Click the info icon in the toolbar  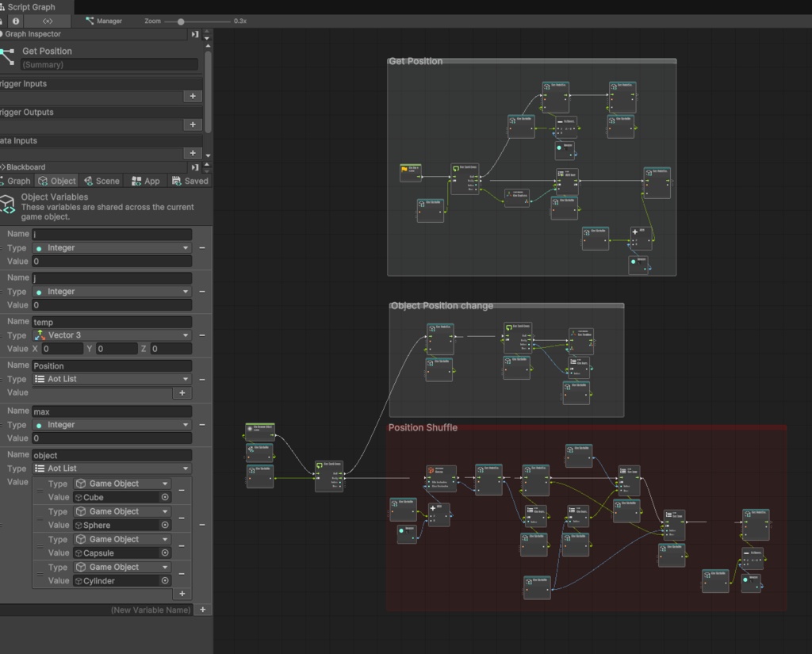[x=17, y=21]
